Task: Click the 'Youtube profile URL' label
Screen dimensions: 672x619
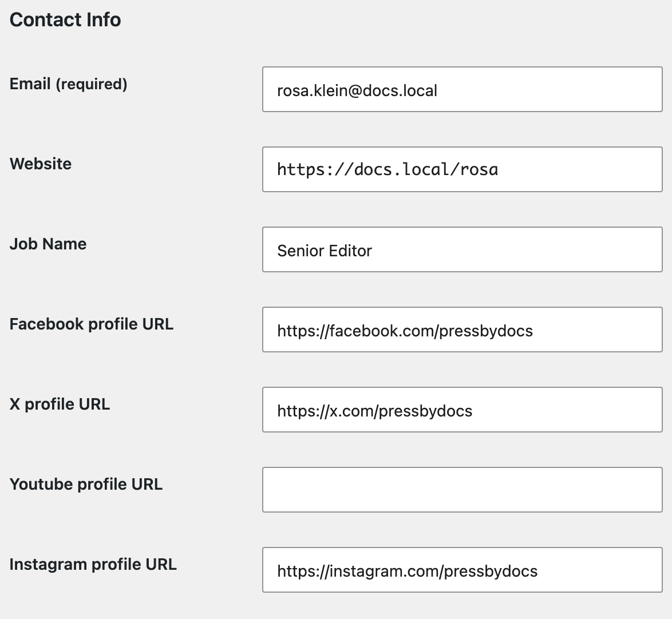Action: 86,485
